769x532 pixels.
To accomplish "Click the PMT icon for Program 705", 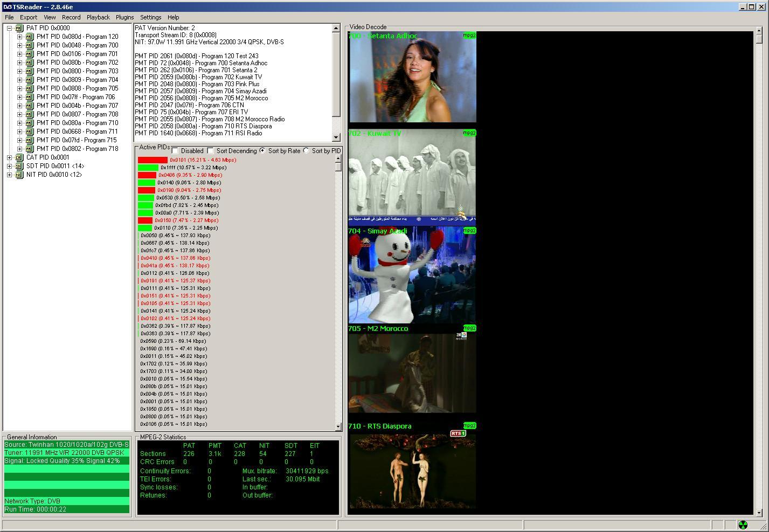I will pyautogui.click(x=30, y=88).
